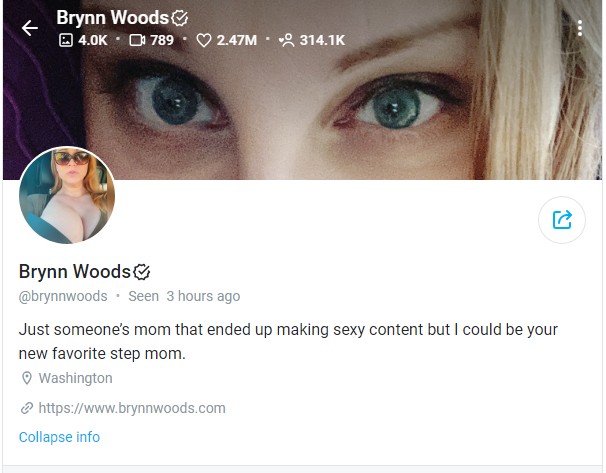
Task: Click the Brynn Woods profile name
Action: pos(75,272)
